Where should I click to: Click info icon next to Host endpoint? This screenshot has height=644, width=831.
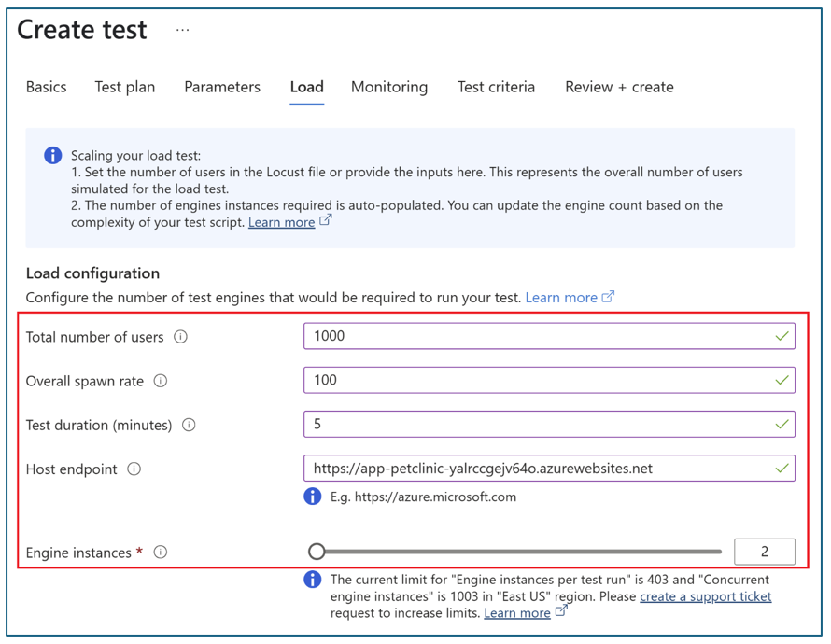pyautogui.click(x=134, y=469)
